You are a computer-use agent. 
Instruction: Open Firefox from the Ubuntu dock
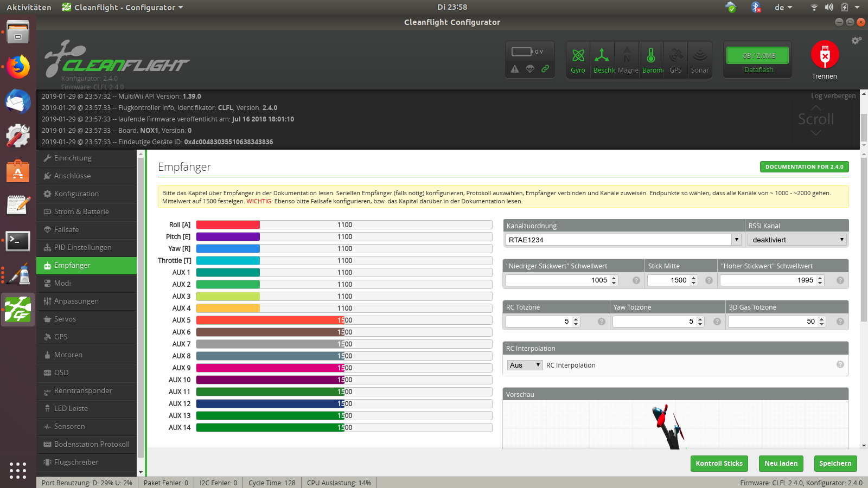coord(18,67)
